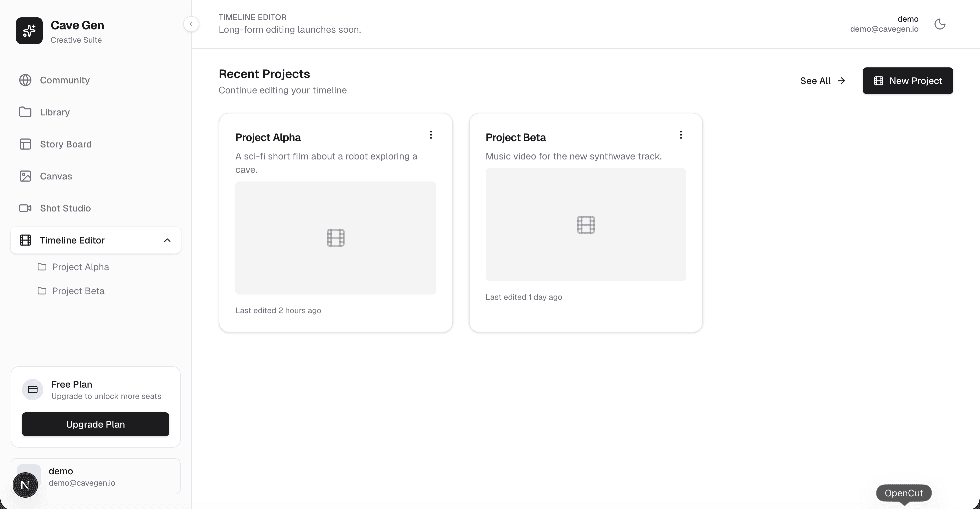980x509 pixels.
Task: Open Project Beta three-dot menu
Action: [x=681, y=135]
